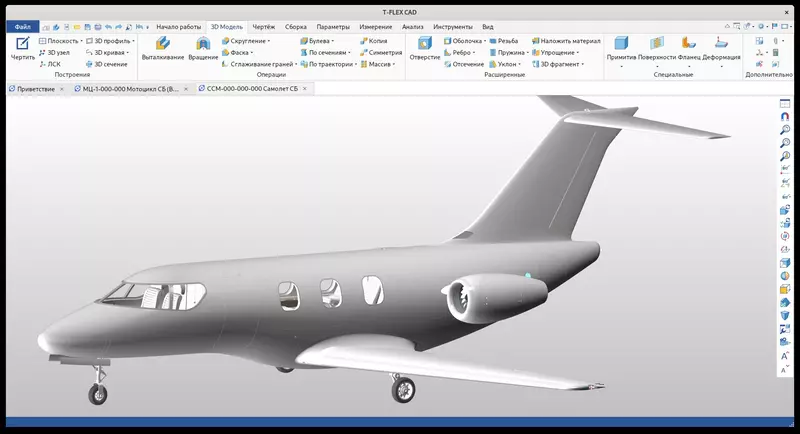Image resolution: width=800 pixels, height=434 pixels.
Task: Choose the Отверстие hole tool
Action: 425,48
